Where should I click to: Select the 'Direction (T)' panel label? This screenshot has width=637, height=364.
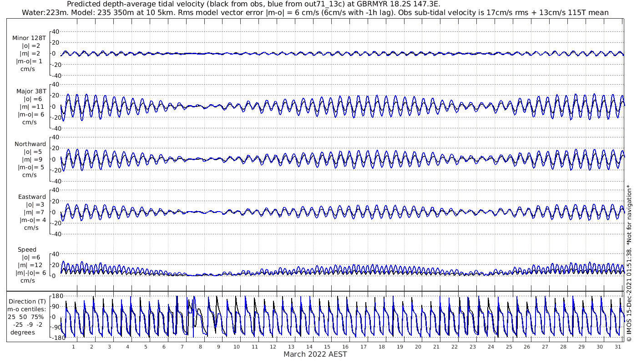coord(27,301)
